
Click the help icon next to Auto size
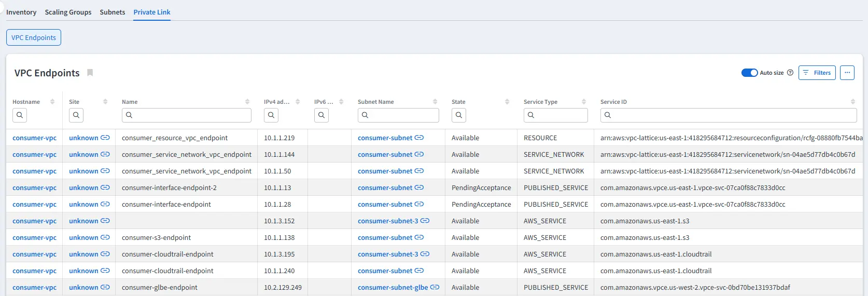tap(790, 73)
